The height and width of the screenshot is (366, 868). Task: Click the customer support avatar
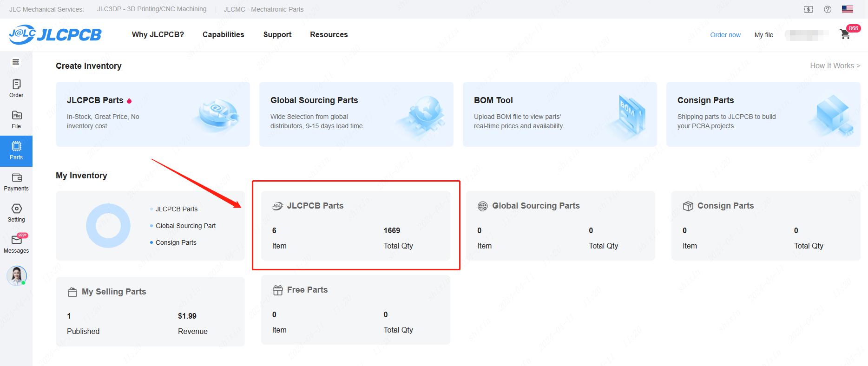[17, 275]
